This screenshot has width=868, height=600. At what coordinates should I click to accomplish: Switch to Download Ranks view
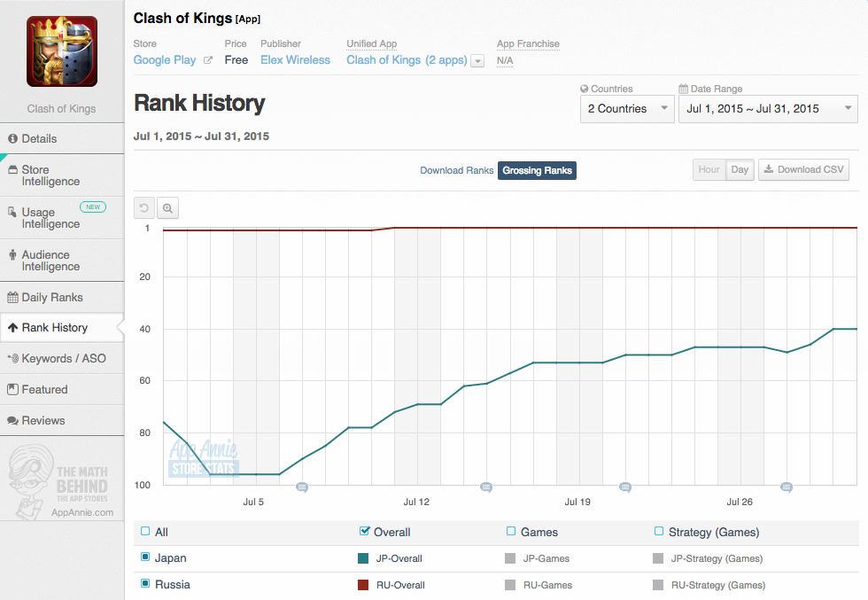[x=457, y=170]
